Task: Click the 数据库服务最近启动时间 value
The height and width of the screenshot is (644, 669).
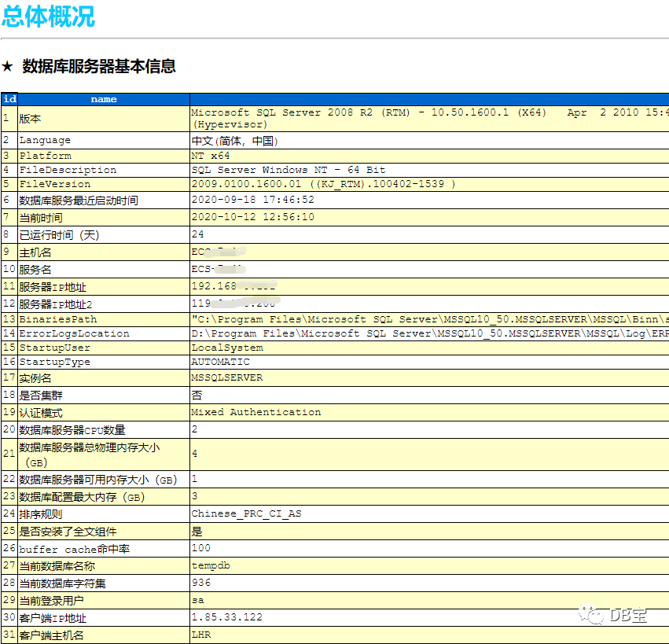Action: 252,200
